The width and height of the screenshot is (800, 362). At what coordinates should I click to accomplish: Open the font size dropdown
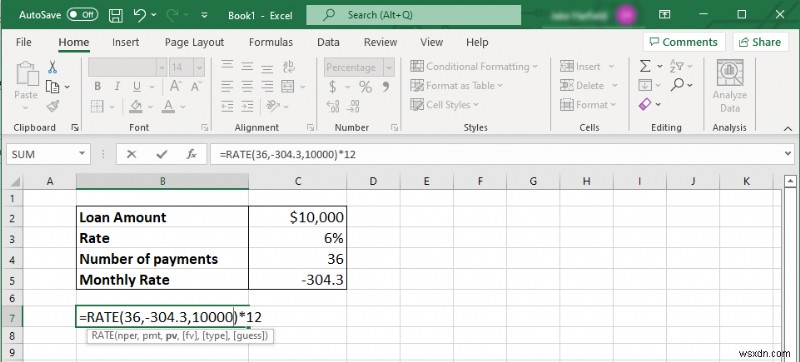coord(199,67)
